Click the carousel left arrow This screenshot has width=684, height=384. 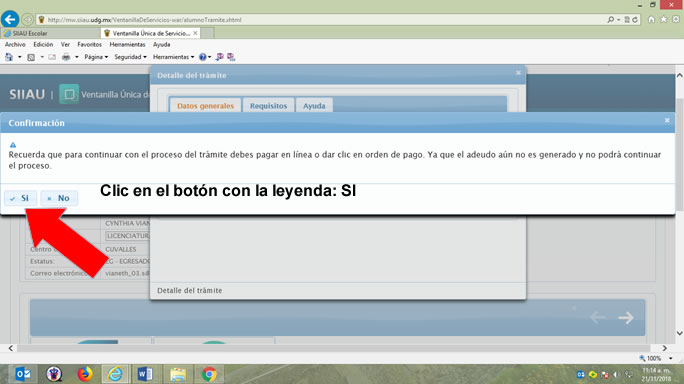598,318
